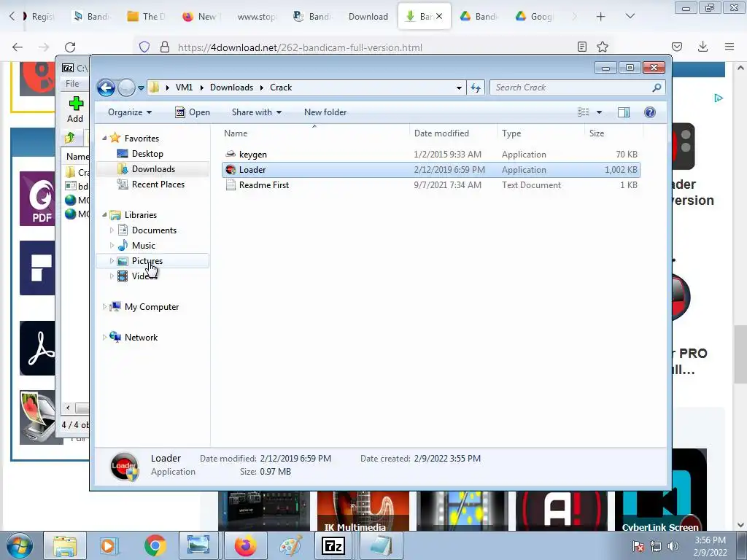Open a new Firefox tab
This screenshot has height=560, width=747.
601,17
